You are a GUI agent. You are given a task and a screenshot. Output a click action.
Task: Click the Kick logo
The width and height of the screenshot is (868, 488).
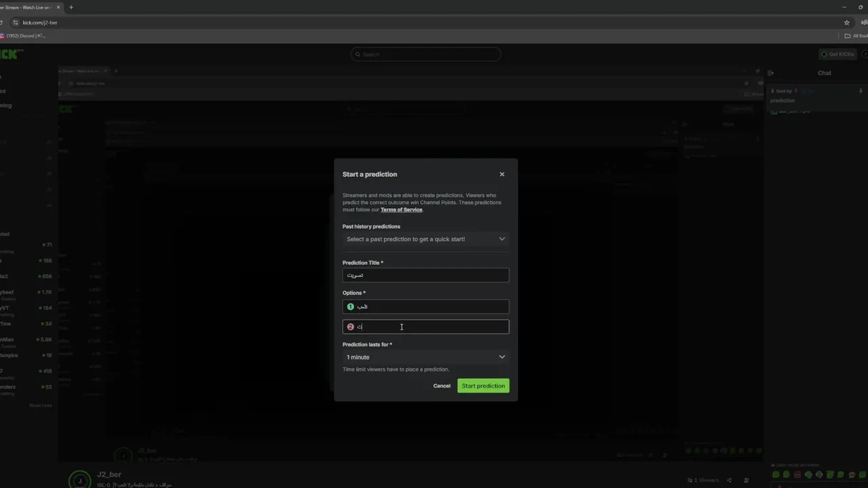pyautogui.click(x=12, y=54)
